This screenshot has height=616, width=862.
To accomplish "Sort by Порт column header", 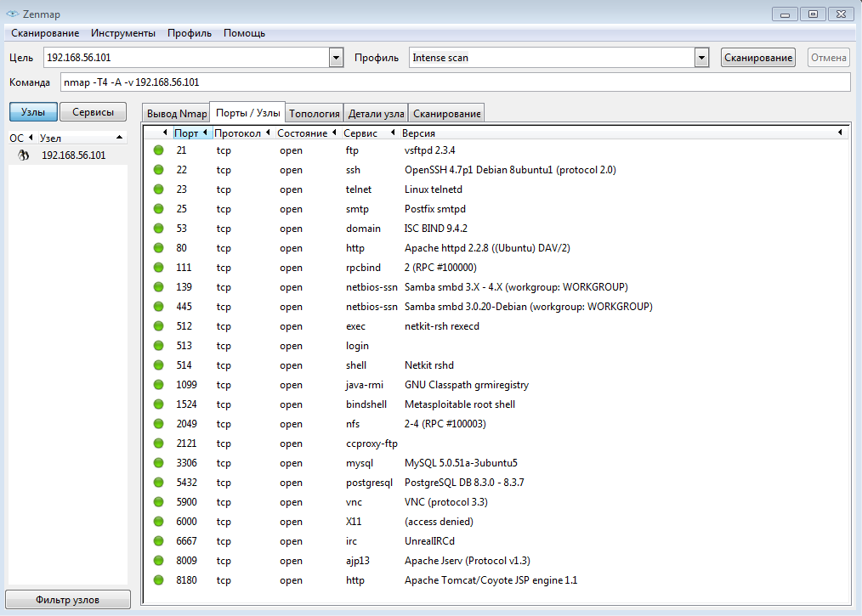I will coord(192,133).
